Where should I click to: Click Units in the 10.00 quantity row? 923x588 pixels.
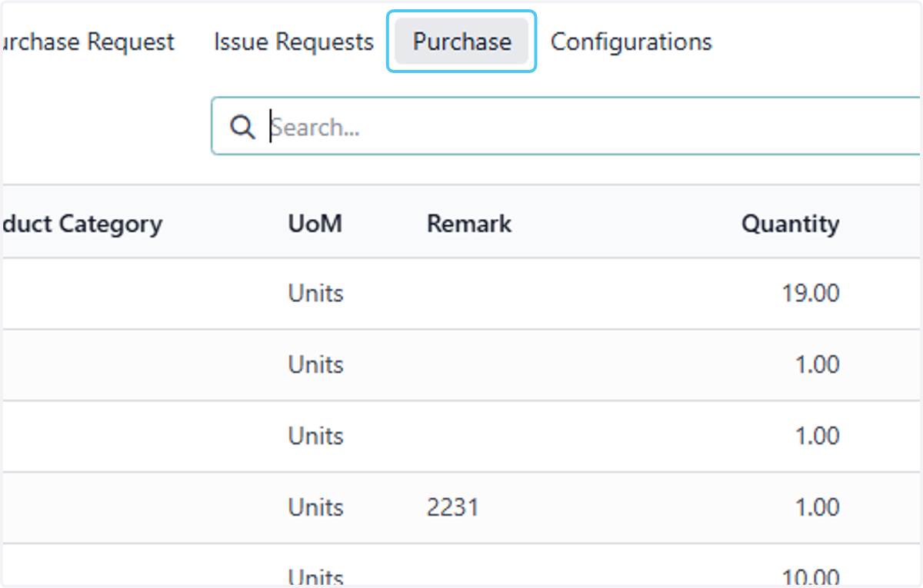316,576
